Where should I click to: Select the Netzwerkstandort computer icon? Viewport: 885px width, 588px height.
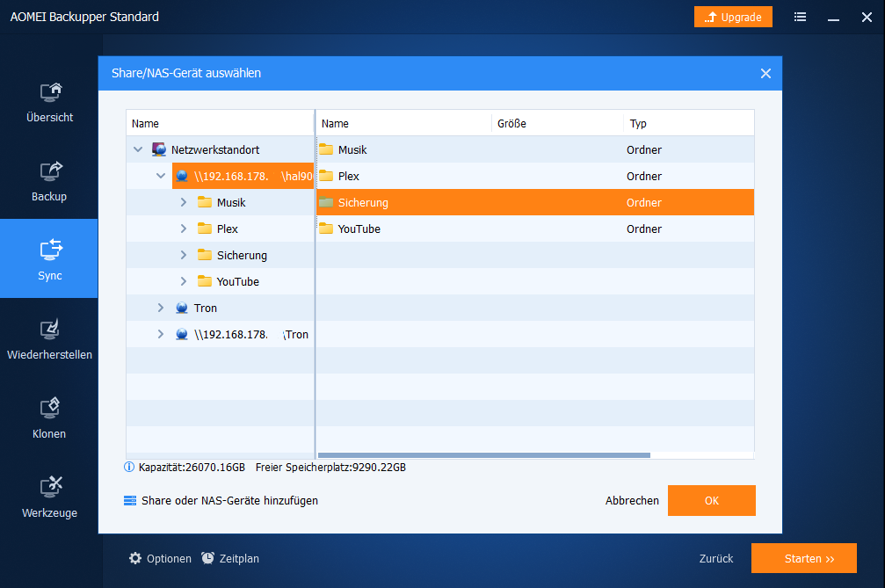click(x=158, y=149)
